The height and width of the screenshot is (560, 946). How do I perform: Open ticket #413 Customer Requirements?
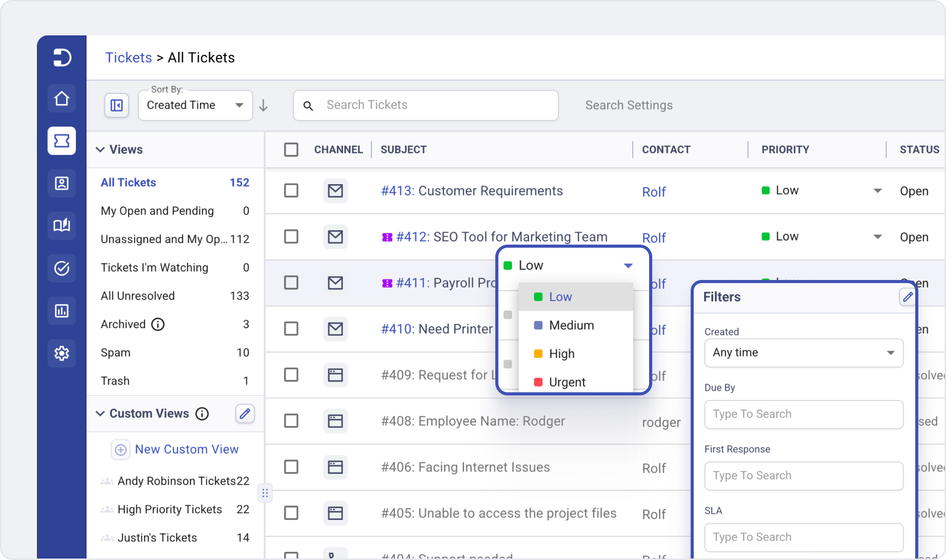(x=471, y=191)
